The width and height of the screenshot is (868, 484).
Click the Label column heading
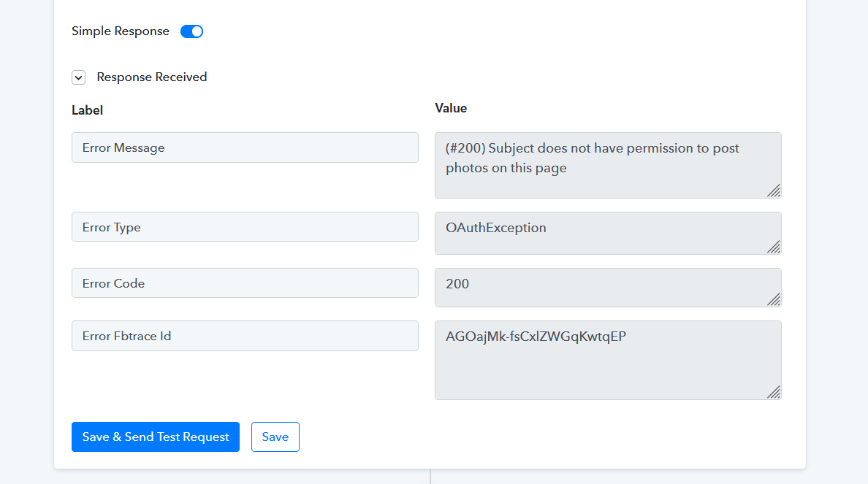pyautogui.click(x=88, y=110)
